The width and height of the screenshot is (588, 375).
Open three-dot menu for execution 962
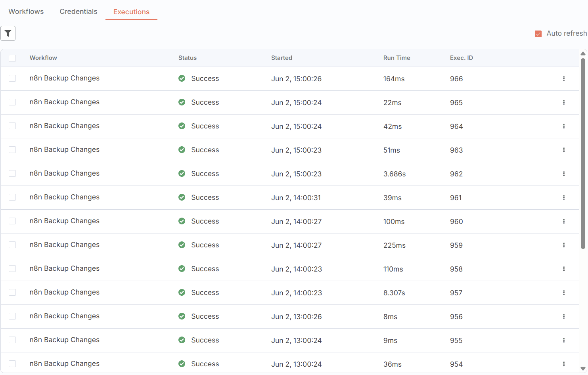pyautogui.click(x=563, y=174)
